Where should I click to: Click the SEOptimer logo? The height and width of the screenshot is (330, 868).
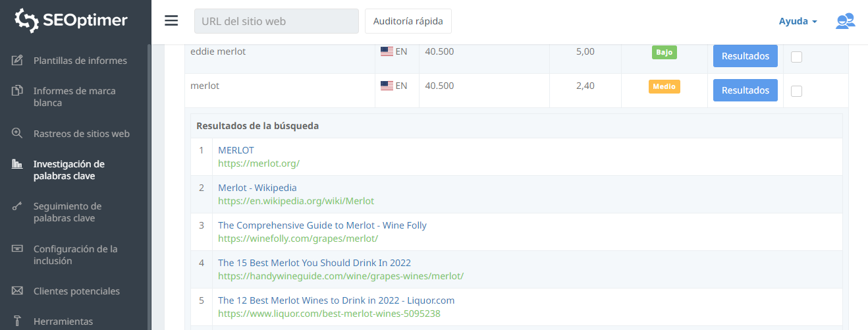click(72, 21)
